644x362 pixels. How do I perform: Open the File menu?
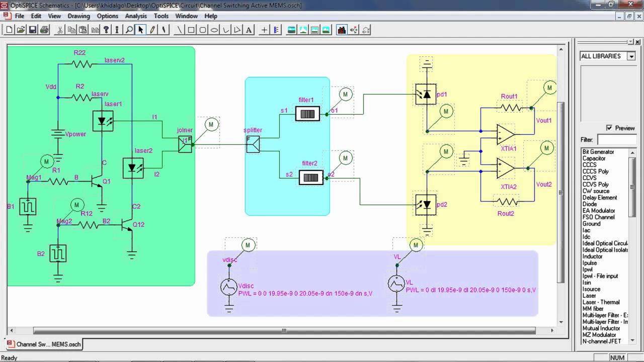(19, 16)
